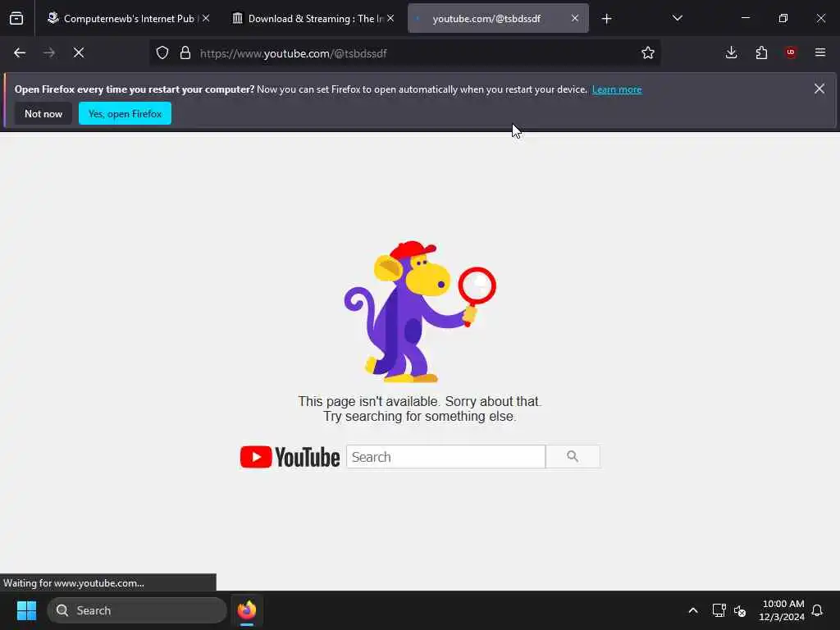Open the uBlock Origin extension

click(x=791, y=52)
